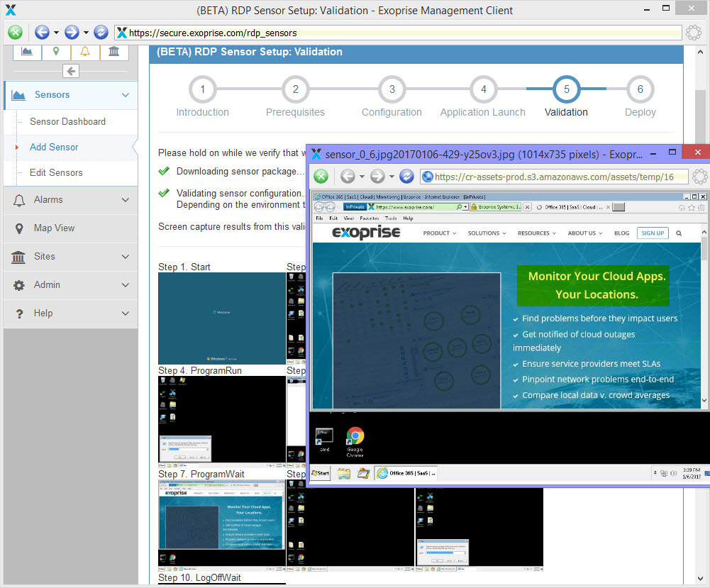Expand the Sensors sidebar section

(71, 95)
